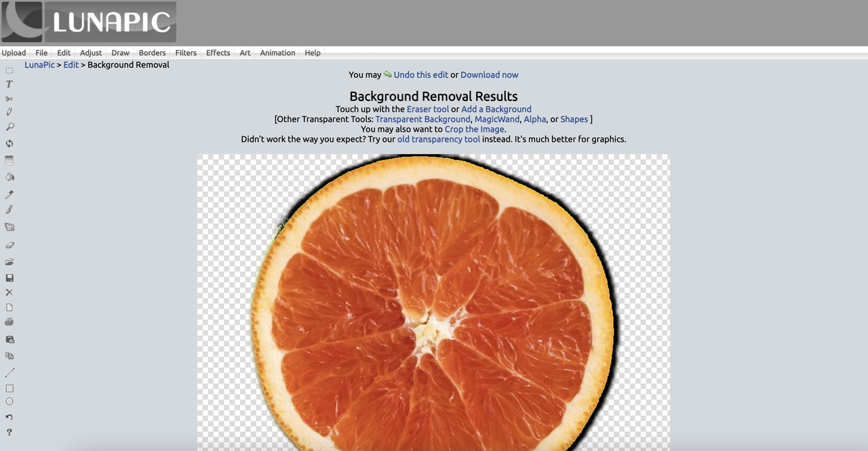
Task: Open the 'Transparent Background' tool link
Action: pyautogui.click(x=423, y=119)
